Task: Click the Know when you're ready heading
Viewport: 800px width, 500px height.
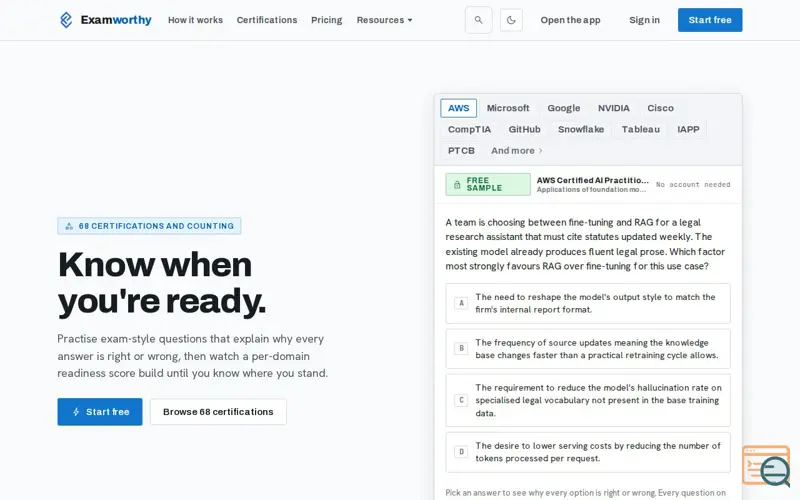Action: click(162, 283)
